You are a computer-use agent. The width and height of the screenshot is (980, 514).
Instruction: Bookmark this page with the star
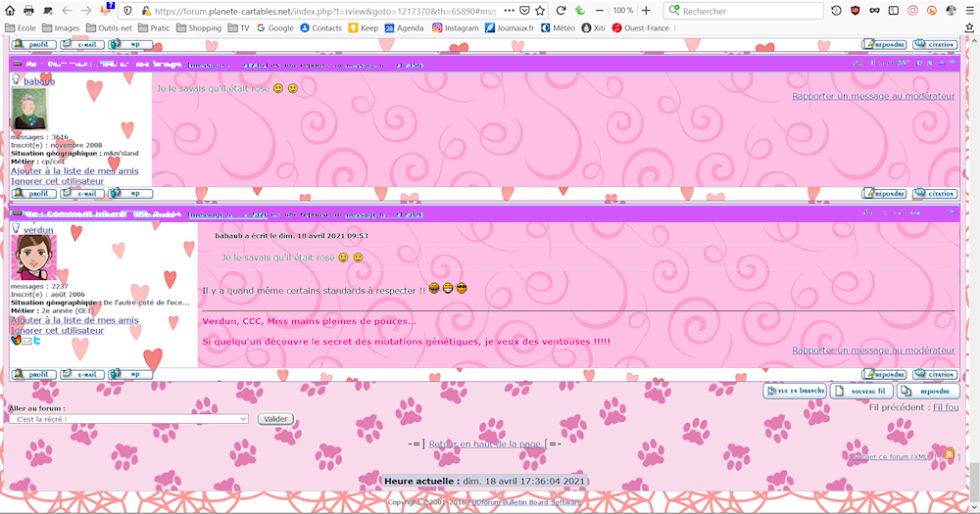(540, 11)
